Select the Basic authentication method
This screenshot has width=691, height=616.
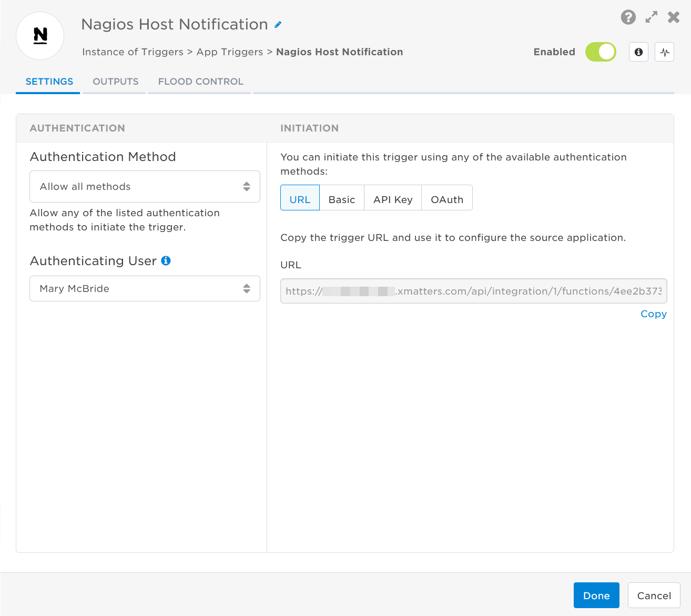pos(342,199)
